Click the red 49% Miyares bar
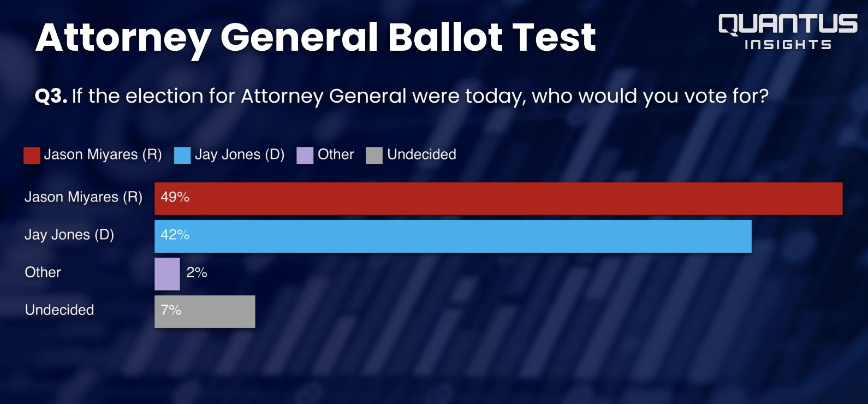Screen dimensions: 868x404 [x=498, y=199]
